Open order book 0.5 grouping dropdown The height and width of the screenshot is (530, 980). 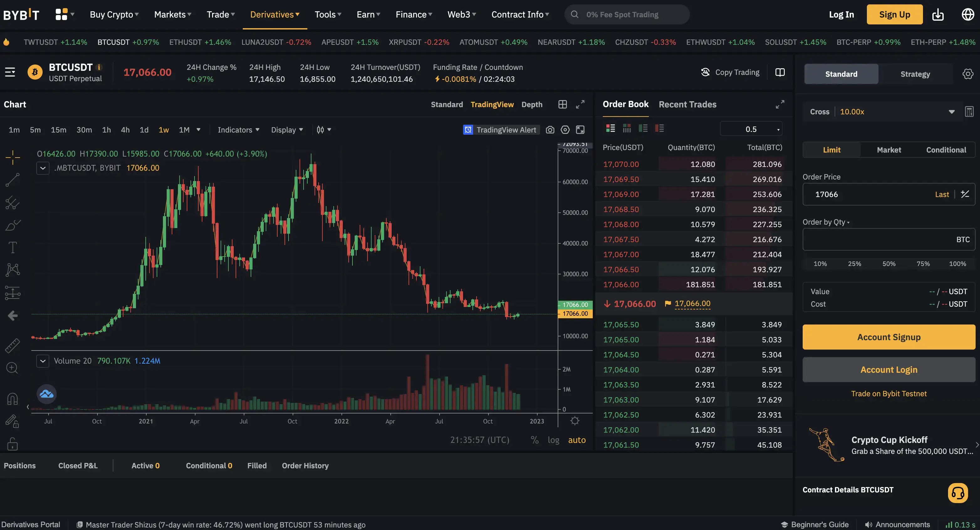click(751, 129)
